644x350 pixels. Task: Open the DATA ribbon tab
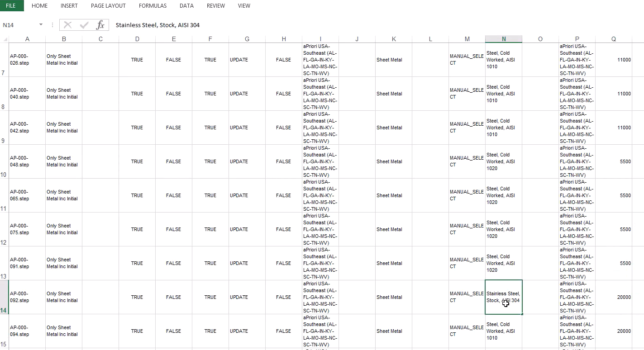(186, 5)
